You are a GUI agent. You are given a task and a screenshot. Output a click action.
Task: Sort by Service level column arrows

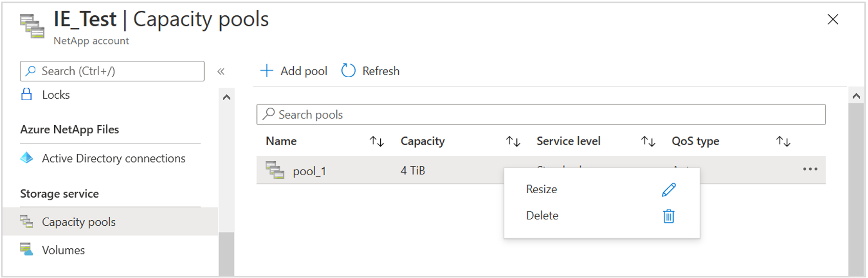click(x=648, y=142)
